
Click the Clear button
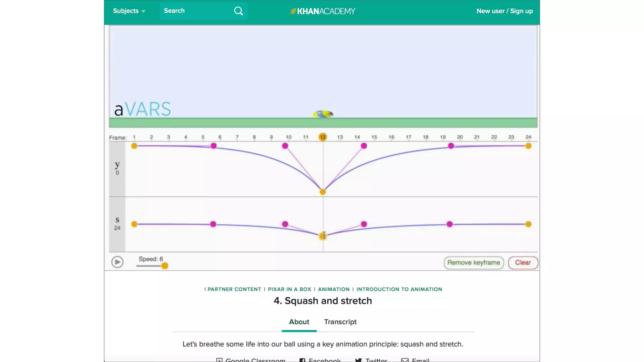(523, 263)
